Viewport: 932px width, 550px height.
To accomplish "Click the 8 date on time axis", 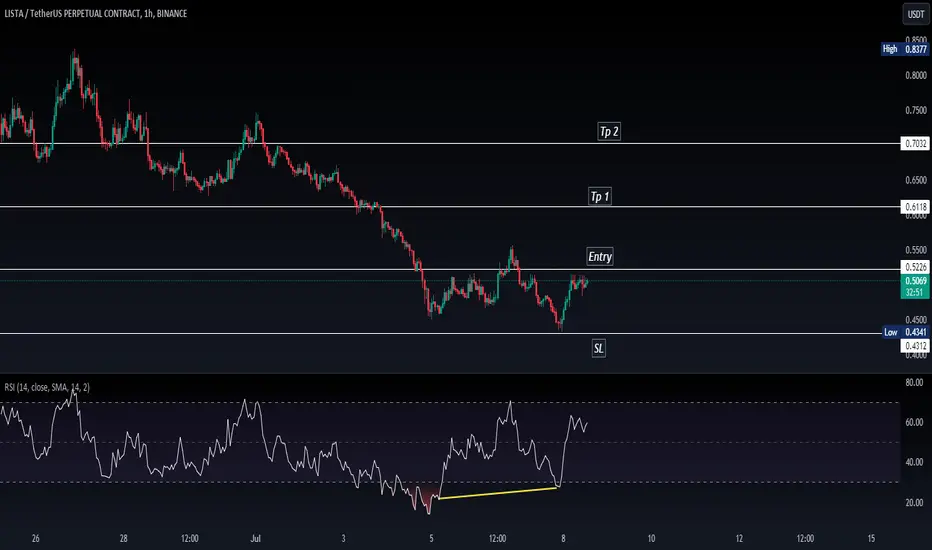I will (563, 539).
